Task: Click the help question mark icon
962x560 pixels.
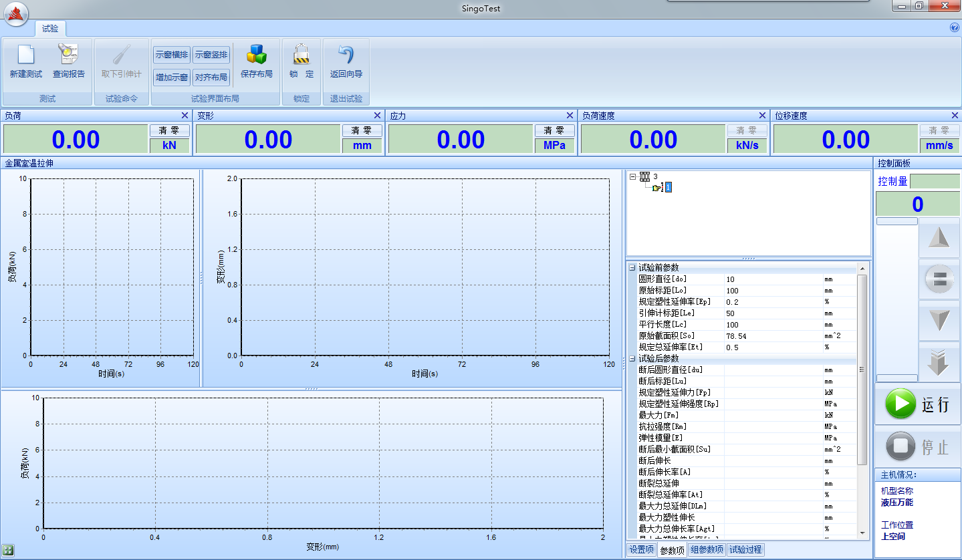Action: (954, 28)
